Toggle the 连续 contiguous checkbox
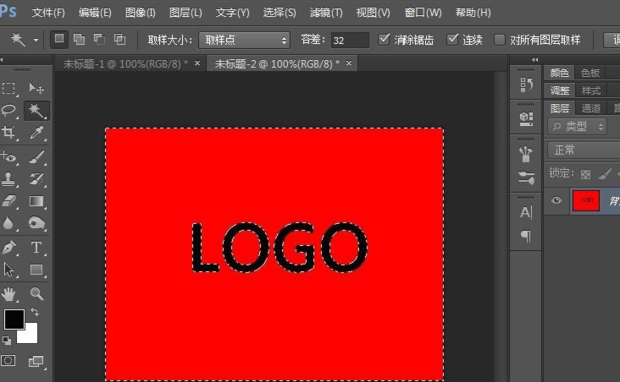620x382 pixels. point(452,39)
